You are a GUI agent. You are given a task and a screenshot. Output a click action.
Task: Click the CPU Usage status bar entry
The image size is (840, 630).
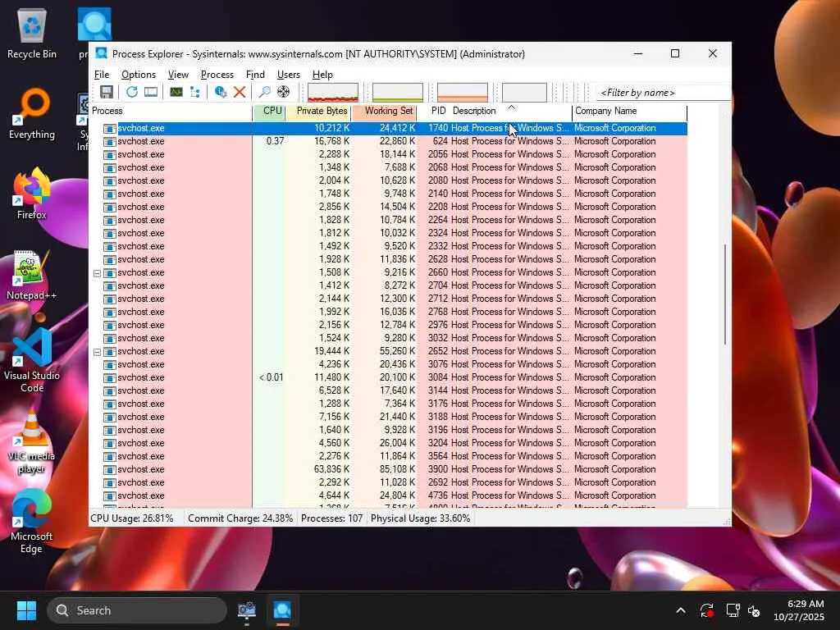pos(132,518)
